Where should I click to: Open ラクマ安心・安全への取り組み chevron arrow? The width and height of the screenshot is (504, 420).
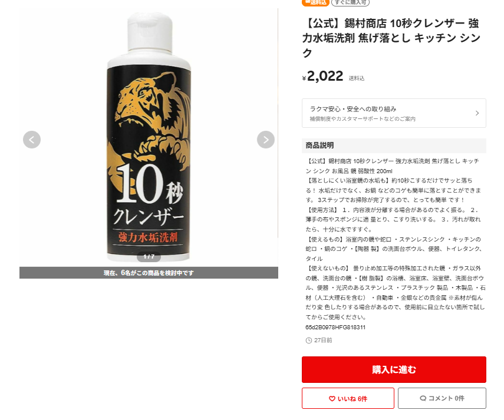477,113
